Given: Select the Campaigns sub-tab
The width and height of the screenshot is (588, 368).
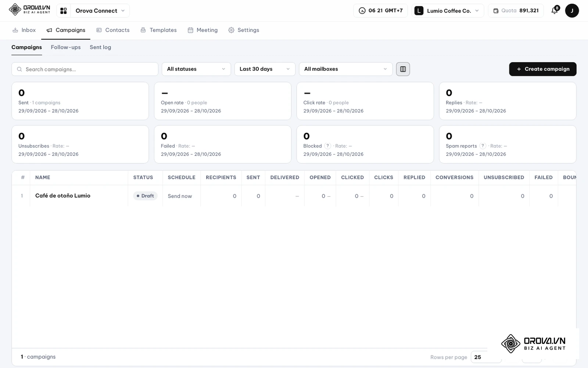Looking at the screenshot, I should click(26, 47).
